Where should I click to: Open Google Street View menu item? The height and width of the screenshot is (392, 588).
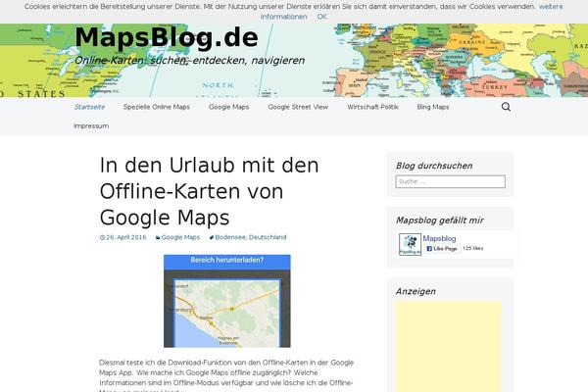[x=298, y=107]
